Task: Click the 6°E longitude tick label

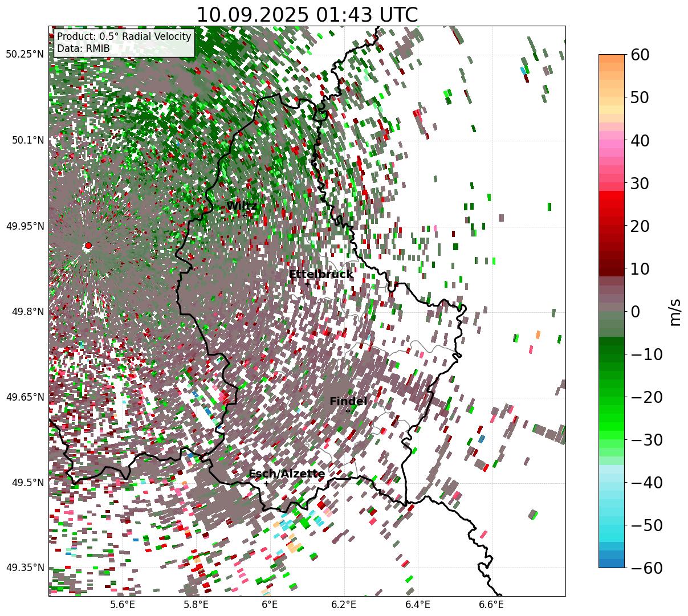Action: coord(270,605)
